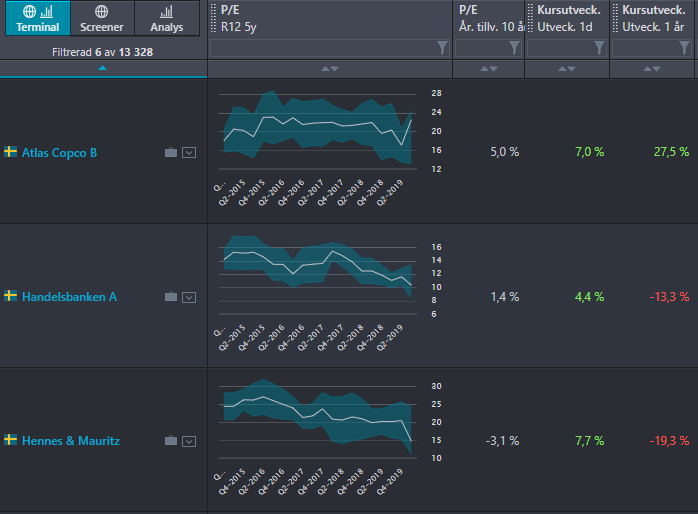
Task: Click the Kursutveck. Utveck. 1 år header
Action: (654, 19)
